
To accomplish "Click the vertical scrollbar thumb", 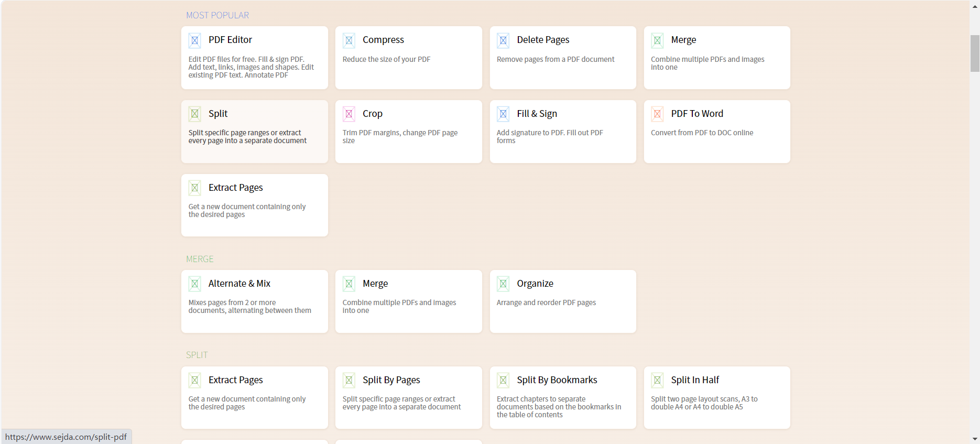I will (975, 53).
